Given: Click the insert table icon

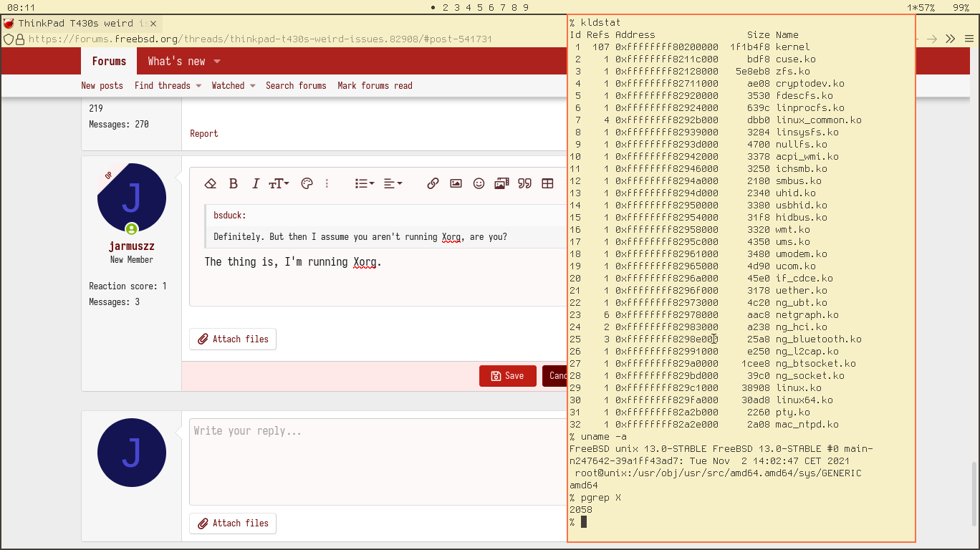Looking at the screenshot, I should 547,183.
